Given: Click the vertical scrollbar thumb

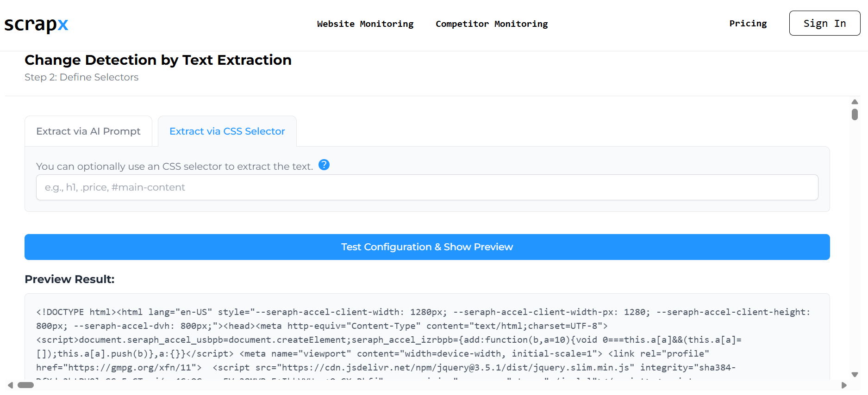Looking at the screenshot, I should (855, 114).
